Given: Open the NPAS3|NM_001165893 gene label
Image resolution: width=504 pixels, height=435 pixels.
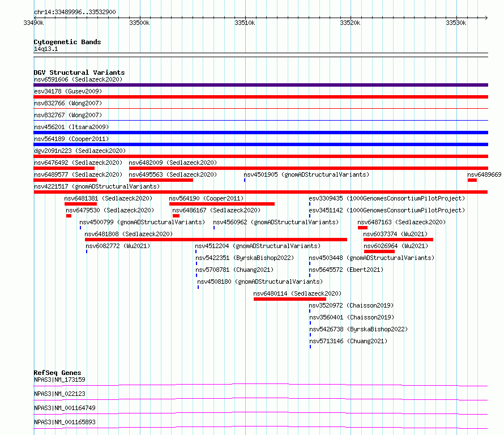Looking at the screenshot, I should [x=65, y=422].
